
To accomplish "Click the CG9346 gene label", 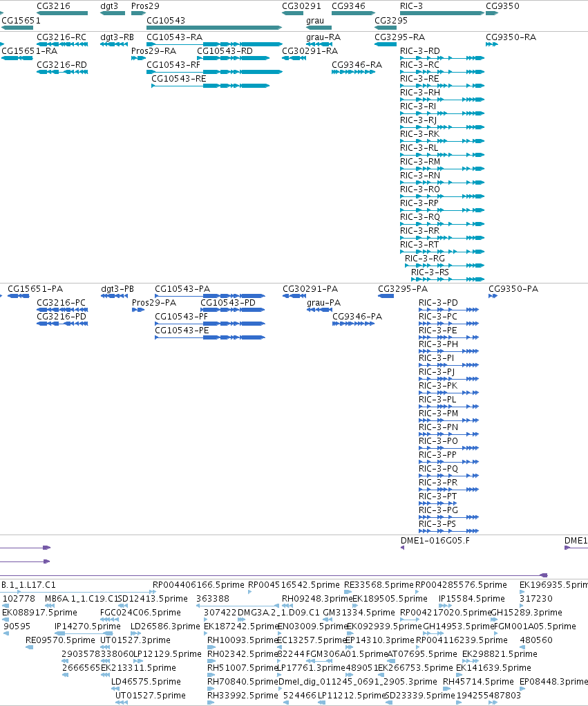I will tap(349, 6).
